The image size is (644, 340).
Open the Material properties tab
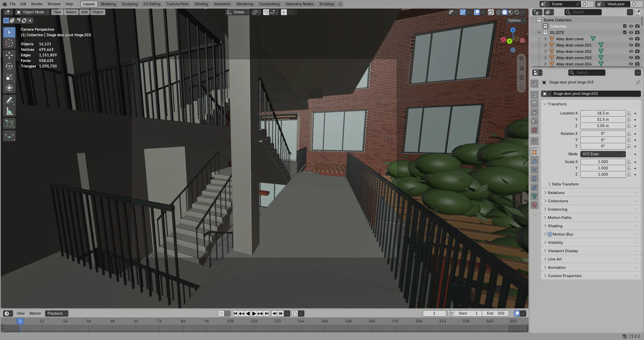point(534,205)
